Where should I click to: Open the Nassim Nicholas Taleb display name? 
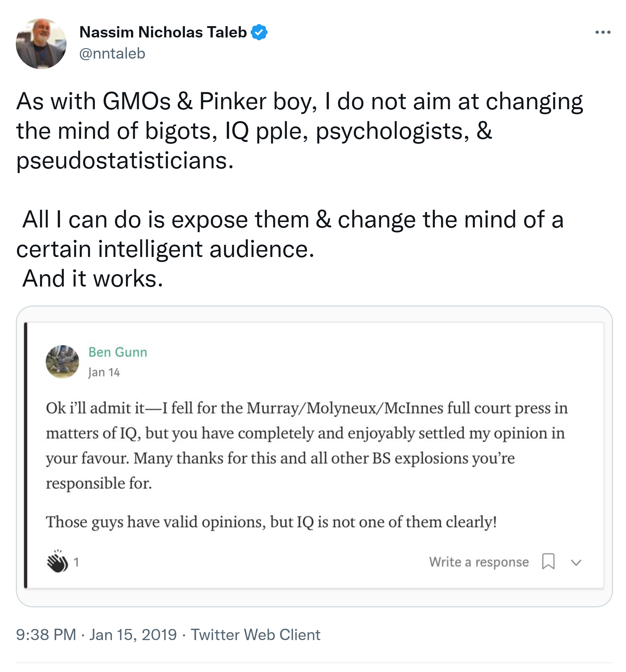tap(163, 32)
